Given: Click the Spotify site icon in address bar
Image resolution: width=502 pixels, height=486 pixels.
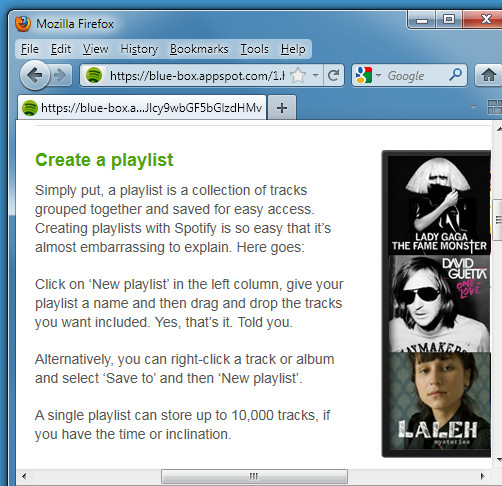Looking at the screenshot, I should (94, 75).
